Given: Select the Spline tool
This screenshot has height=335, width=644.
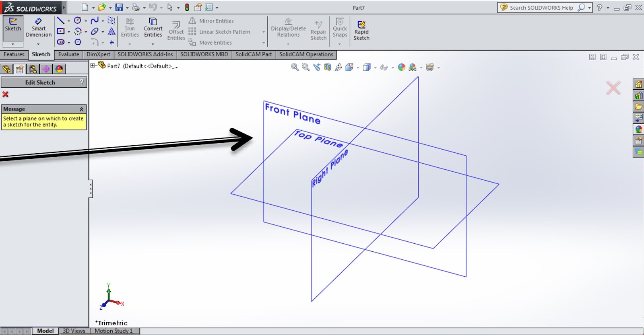Looking at the screenshot, I should pos(95,21).
